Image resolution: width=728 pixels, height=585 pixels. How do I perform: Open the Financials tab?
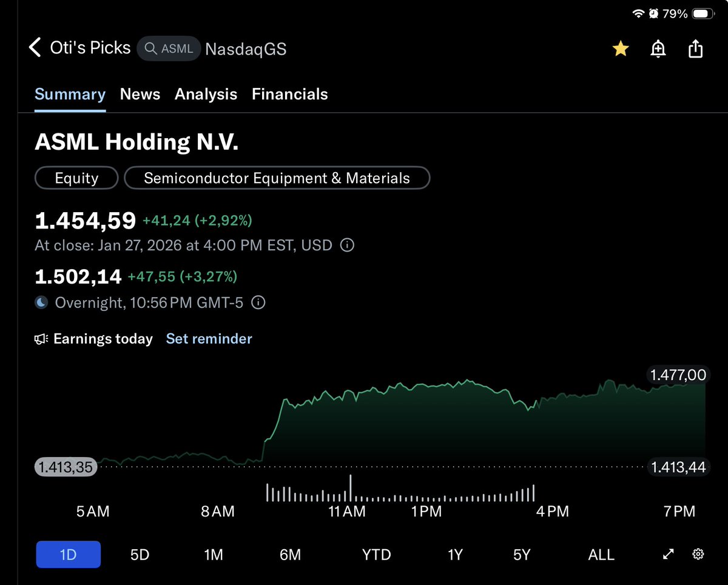(x=290, y=95)
